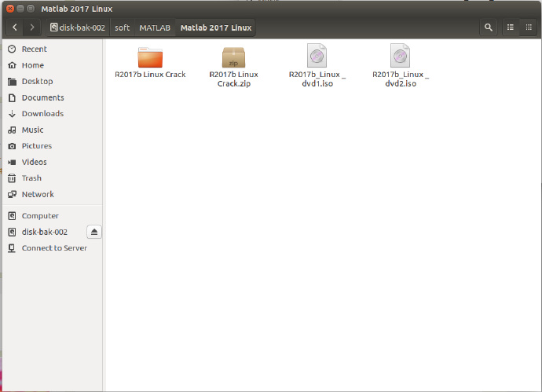The width and height of the screenshot is (542, 392).
Task: Click the Recent clock icon in sidebar
Action: 12,49
